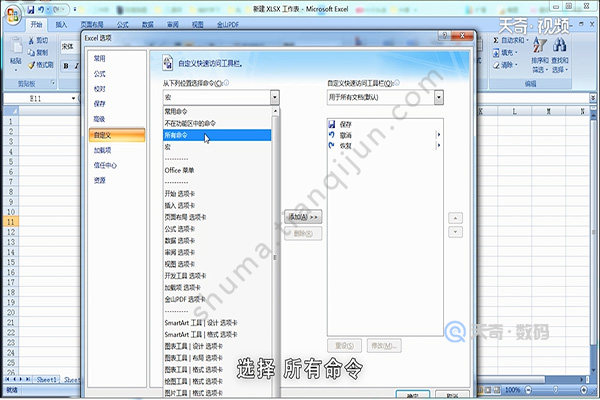Select row 11 header in worksheet
This screenshot has height=400, width=600.
[11, 222]
